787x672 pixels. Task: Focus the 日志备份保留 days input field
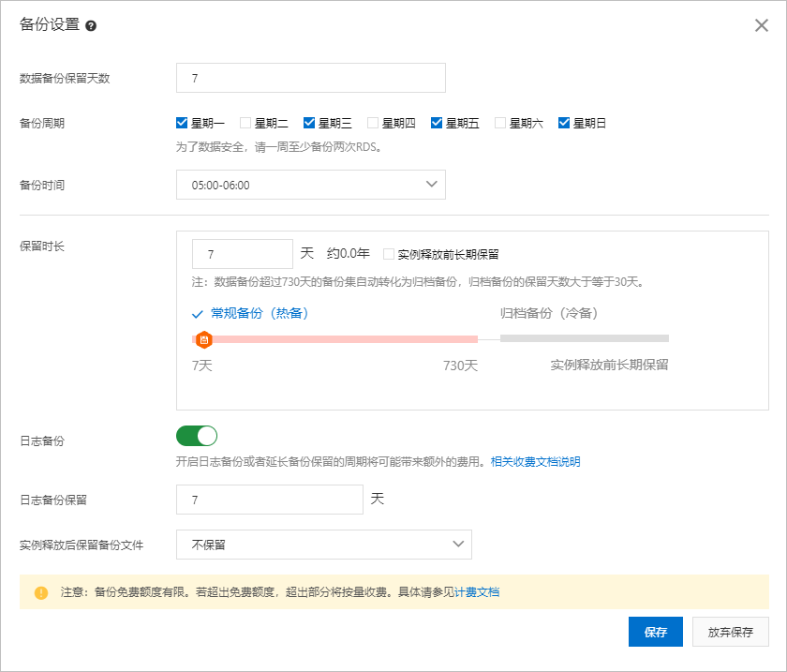pyautogui.click(x=270, y=500)
